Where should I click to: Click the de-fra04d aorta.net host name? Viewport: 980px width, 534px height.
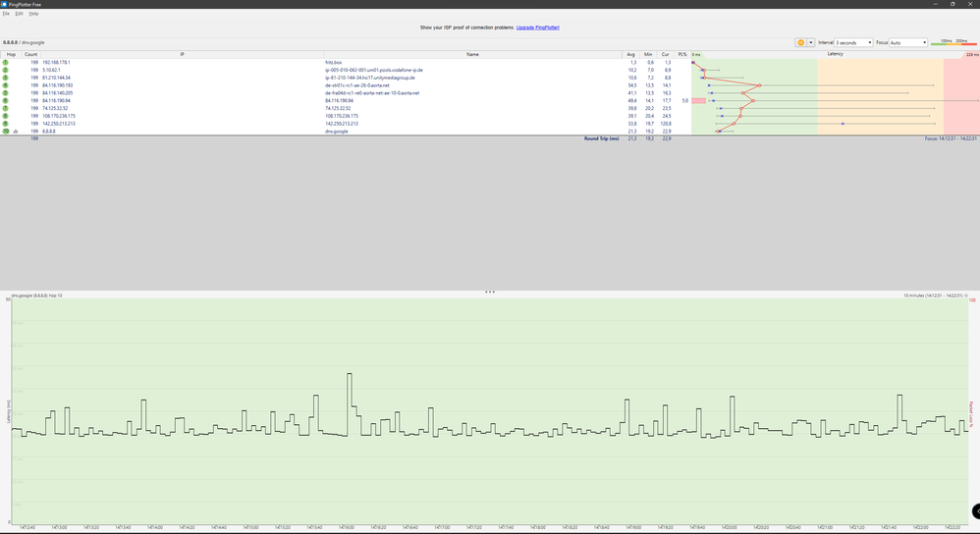click(x=372, y=93)
